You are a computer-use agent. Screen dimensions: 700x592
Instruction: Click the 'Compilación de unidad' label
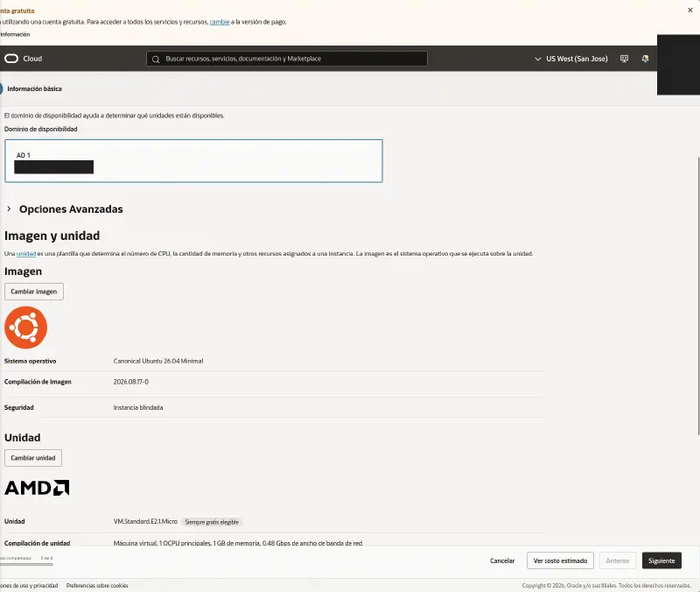[37, 543]
